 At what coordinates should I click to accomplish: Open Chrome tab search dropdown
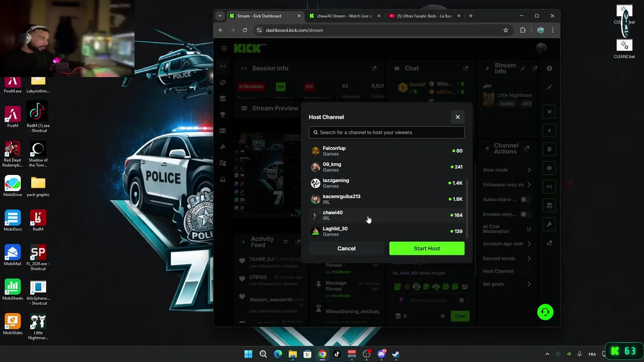coord(220,16)
